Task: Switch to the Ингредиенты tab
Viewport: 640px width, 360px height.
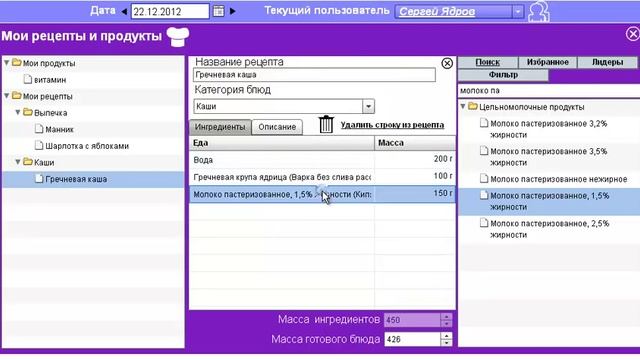Action: click(220, 127)
